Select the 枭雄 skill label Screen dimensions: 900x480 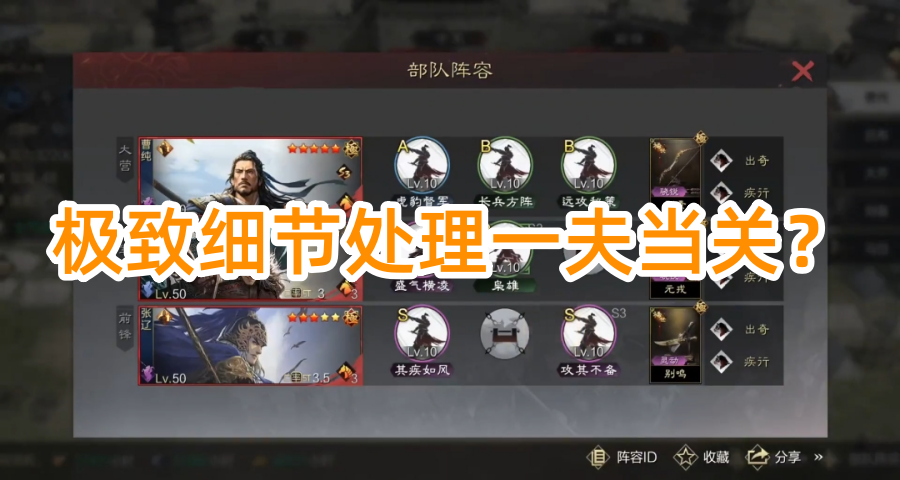[x=506, y=285]
